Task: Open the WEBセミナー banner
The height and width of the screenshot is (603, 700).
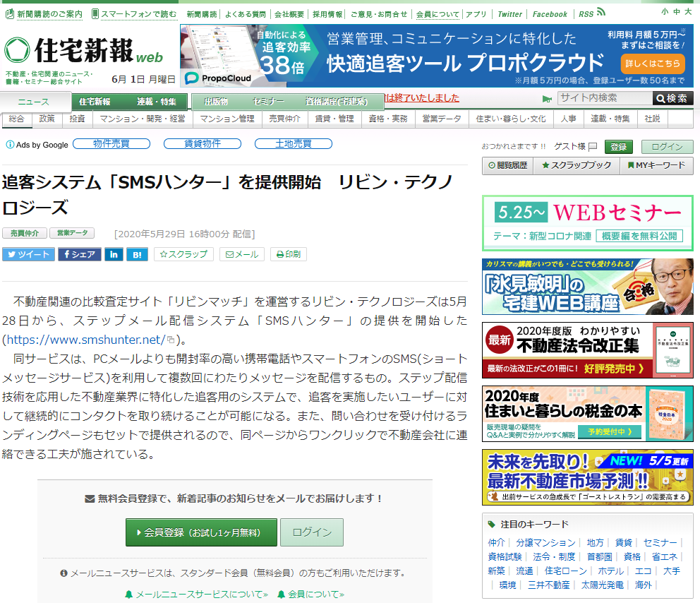Action: pos(588,223)
